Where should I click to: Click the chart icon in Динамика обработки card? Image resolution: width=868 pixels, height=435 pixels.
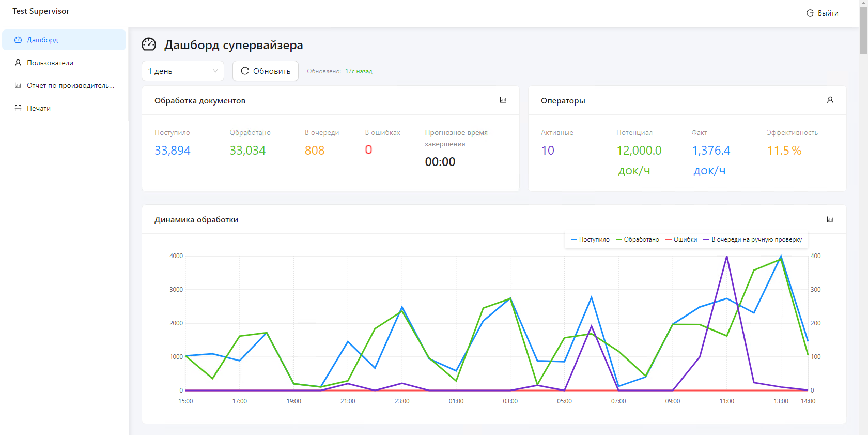(x=830, y=219)
